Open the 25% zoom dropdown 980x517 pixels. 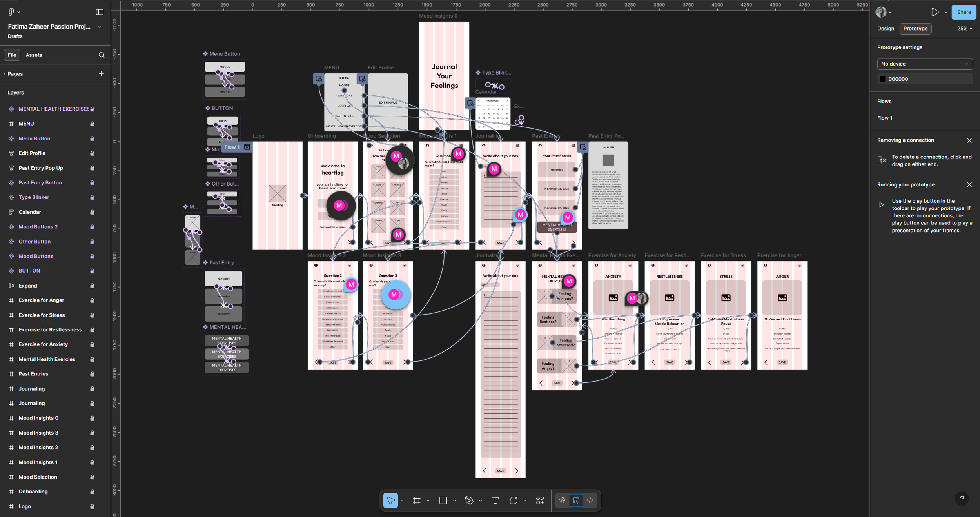tap(965, 29)
